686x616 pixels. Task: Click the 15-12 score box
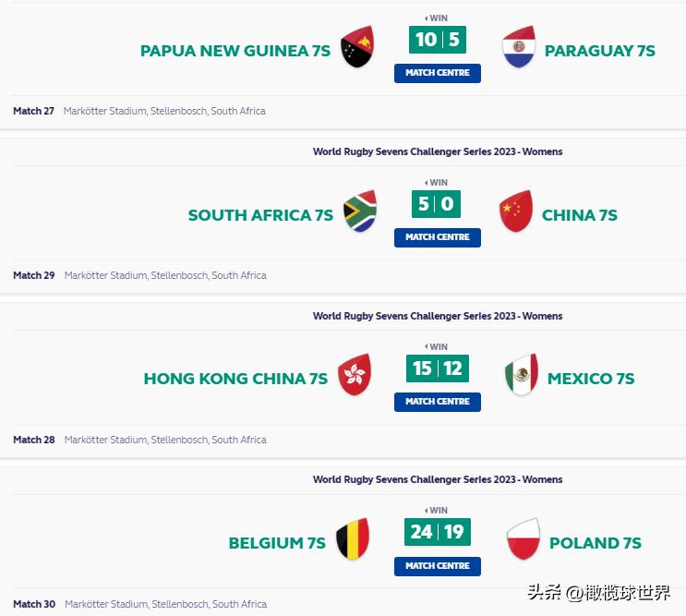438,368
